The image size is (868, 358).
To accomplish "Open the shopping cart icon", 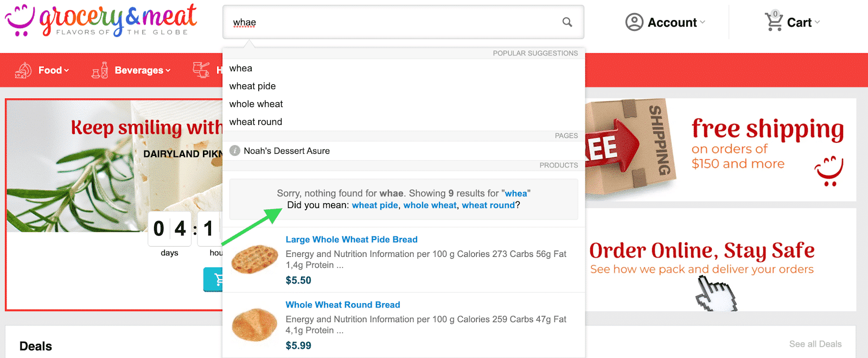I will (x=774, y=22).
